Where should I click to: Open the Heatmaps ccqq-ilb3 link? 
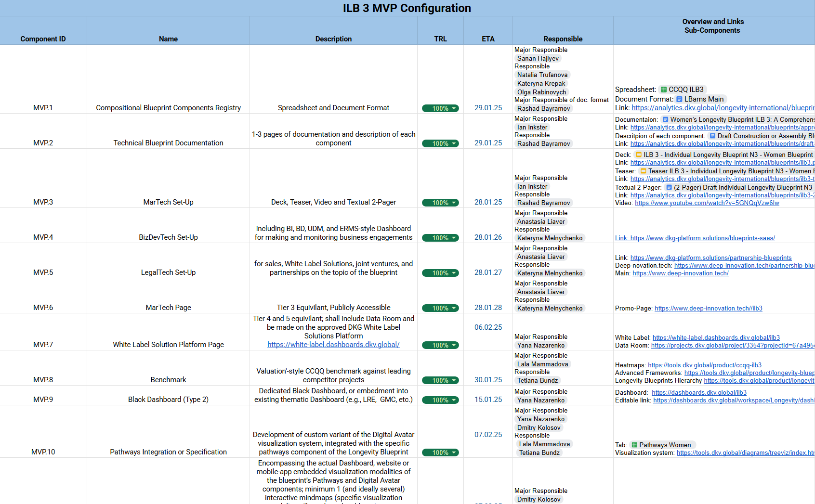point(704,365)
